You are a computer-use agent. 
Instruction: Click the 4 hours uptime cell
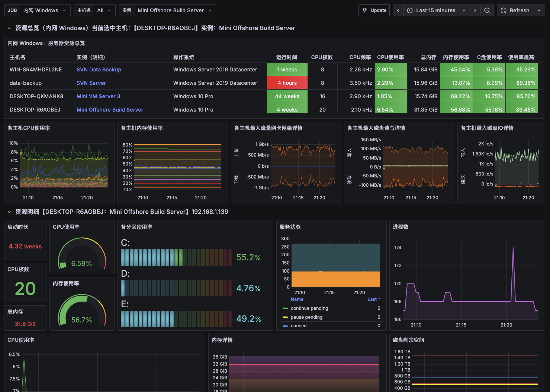pyautogui.click(x=287, y=83)
